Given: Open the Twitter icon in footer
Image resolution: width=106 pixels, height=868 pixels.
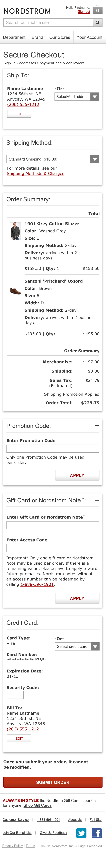Looking at the screenshot, I should (x=81, y=833).
